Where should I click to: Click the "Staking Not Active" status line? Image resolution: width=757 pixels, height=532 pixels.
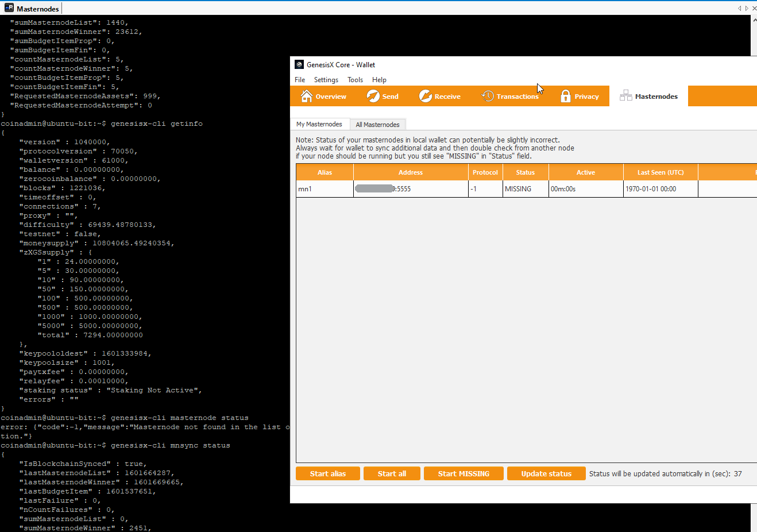(x=111, y=390)
